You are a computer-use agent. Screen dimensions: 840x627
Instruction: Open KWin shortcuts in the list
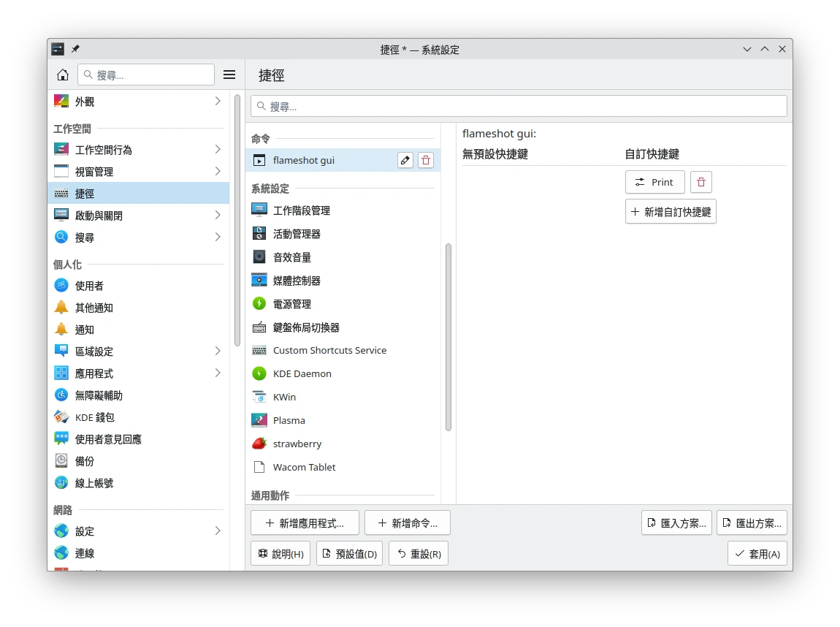(x=284, y=397)
